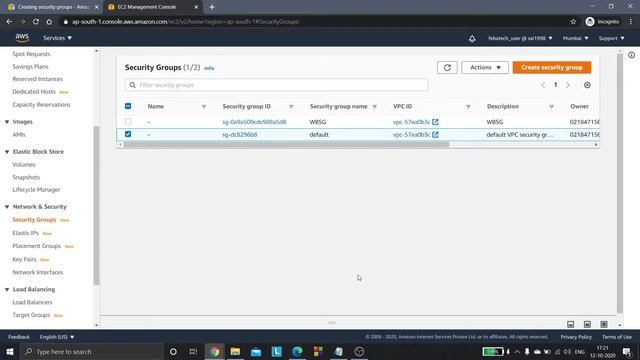Click the table horizontal scrollbar
This screenshot has height=360, width=640.
[x=287, y=144]
